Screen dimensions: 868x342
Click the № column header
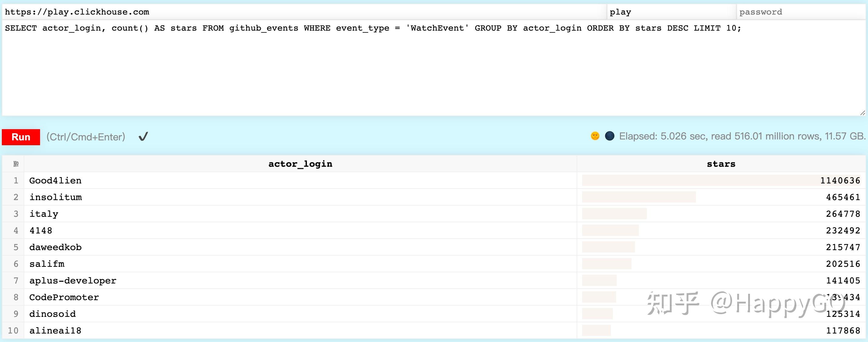[15, 164]
